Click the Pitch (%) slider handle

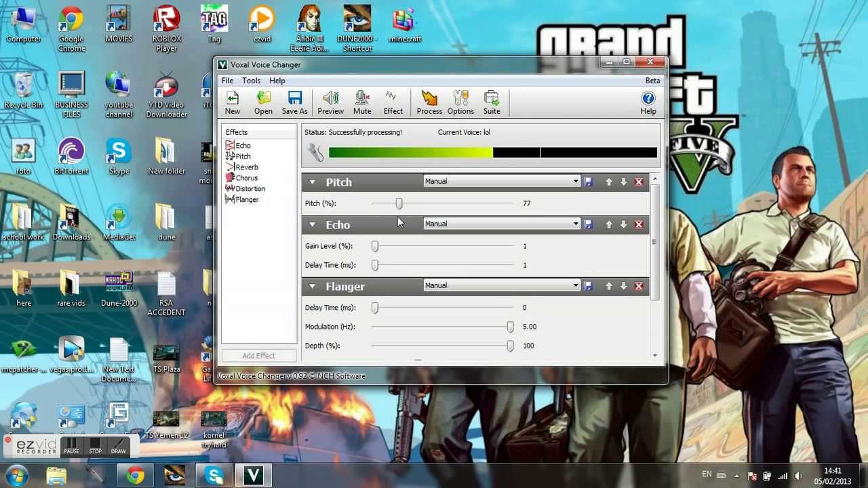click(399, 203)
